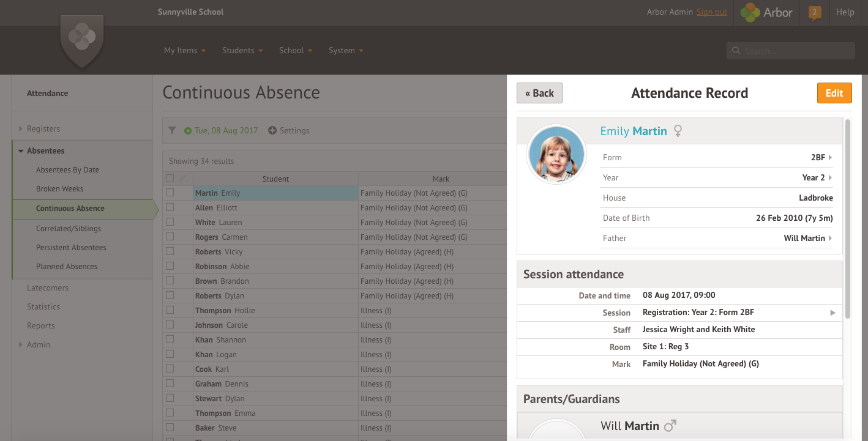Click the orange Edit button
This screenshot has height=441, width=868.
(834, 93)
